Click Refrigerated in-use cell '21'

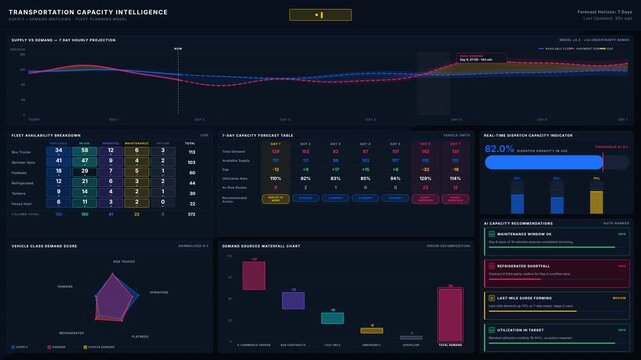pyautogui.click(x=85, y=182)
